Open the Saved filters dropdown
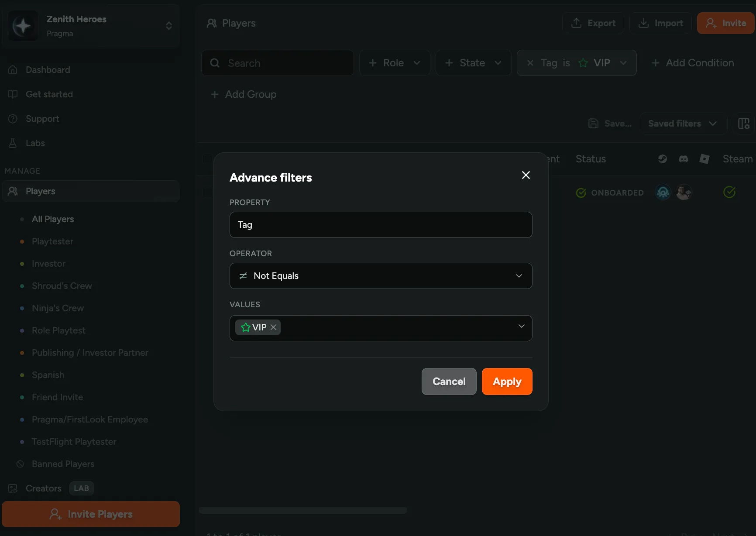 tap(683, 124)
